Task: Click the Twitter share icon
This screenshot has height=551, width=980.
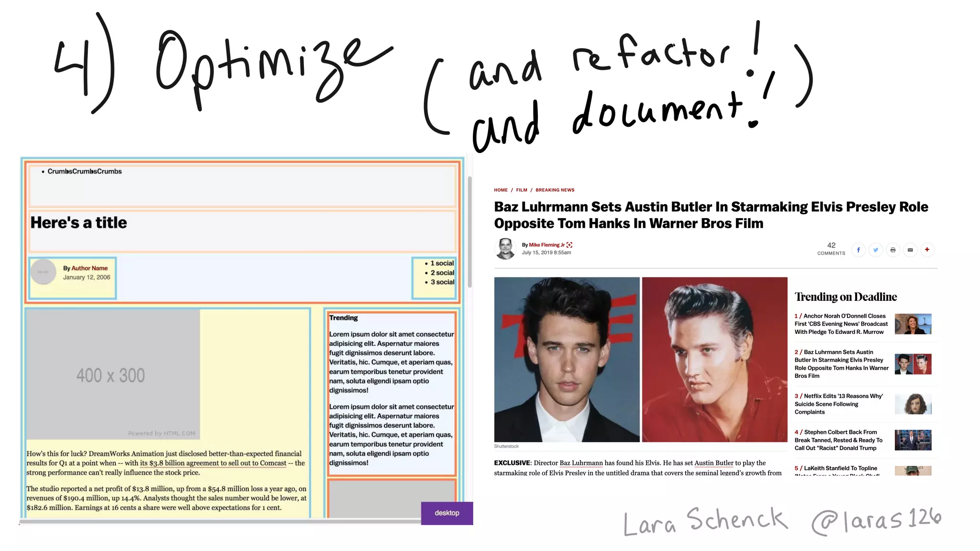Action: tap(876, 250)
